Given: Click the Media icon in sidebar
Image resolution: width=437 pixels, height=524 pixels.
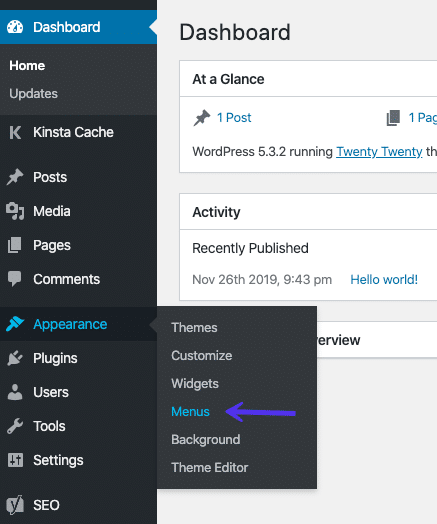Looking at the screenshot, I should pos(15,211).
